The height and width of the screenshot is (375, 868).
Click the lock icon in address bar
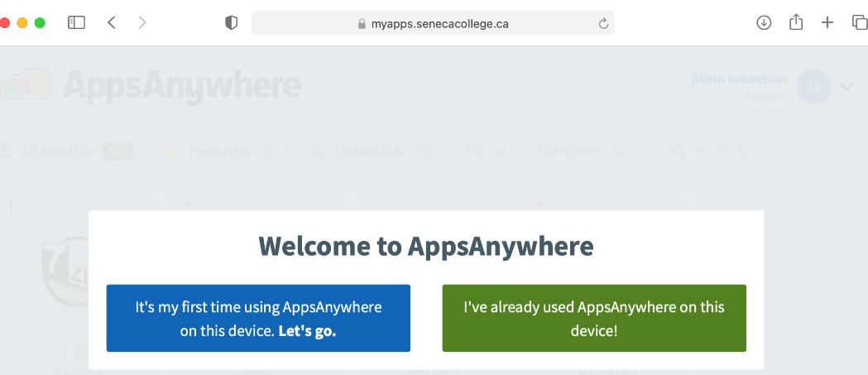[362, 24]
